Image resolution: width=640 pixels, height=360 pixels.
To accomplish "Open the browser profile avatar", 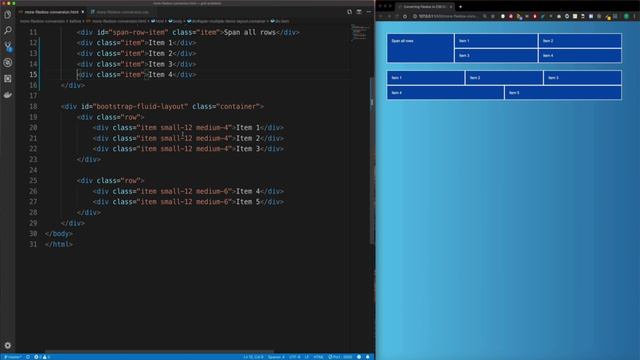I will (x=626, y=16).
